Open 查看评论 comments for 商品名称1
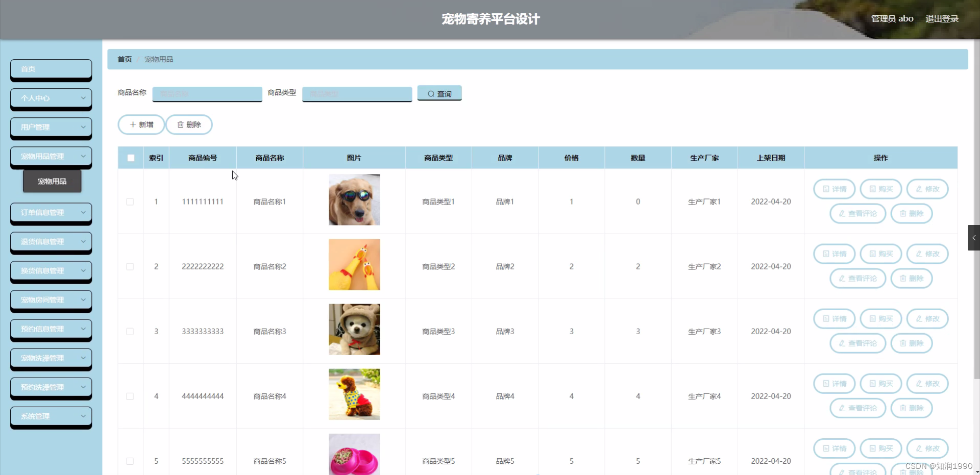Image resolution: width=980 pixels, height=475 pixels. (x=857, y=213)
